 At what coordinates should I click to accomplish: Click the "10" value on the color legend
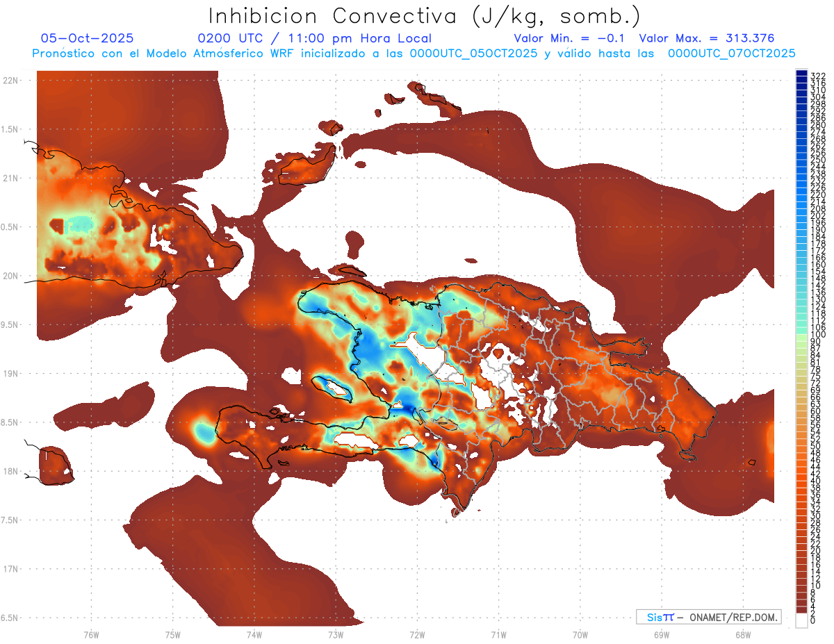click(816, 586)
